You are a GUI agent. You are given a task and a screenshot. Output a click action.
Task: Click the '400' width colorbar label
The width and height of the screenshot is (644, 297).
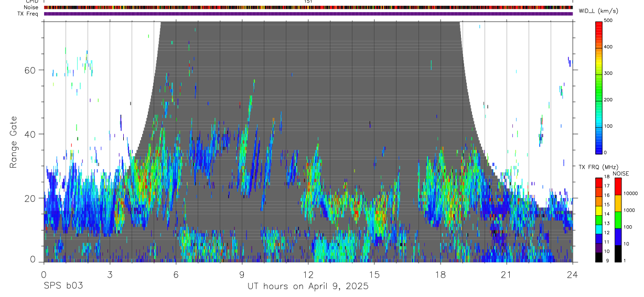pos(609,47)
